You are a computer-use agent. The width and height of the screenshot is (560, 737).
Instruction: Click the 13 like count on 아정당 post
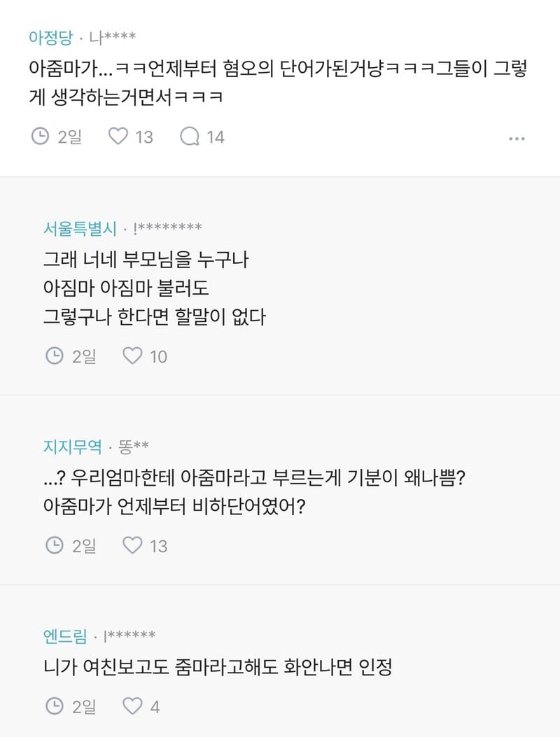tap(143, 136)
